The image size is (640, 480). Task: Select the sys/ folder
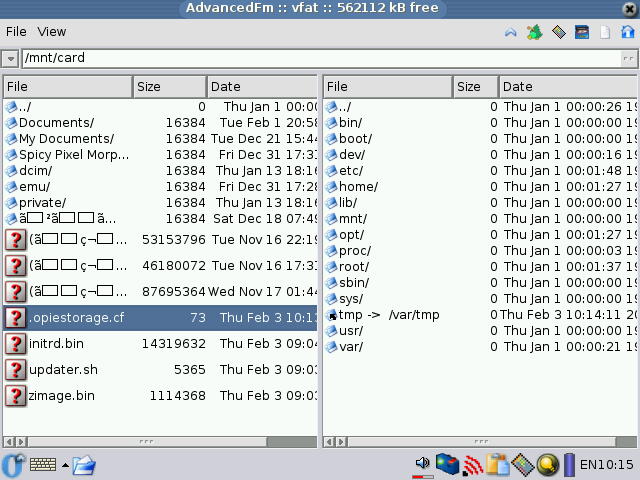pos(480,298)
